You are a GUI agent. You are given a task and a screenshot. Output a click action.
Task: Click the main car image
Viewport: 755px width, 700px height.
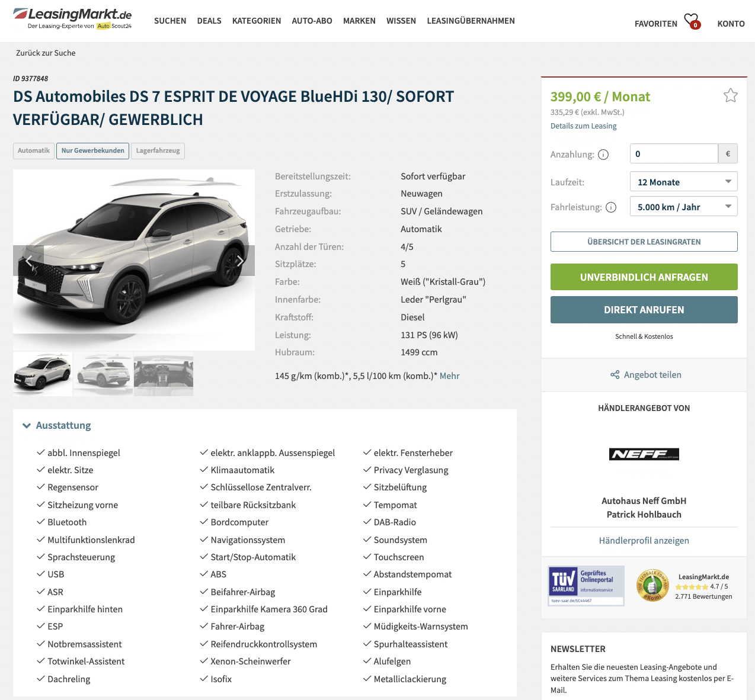134,259
